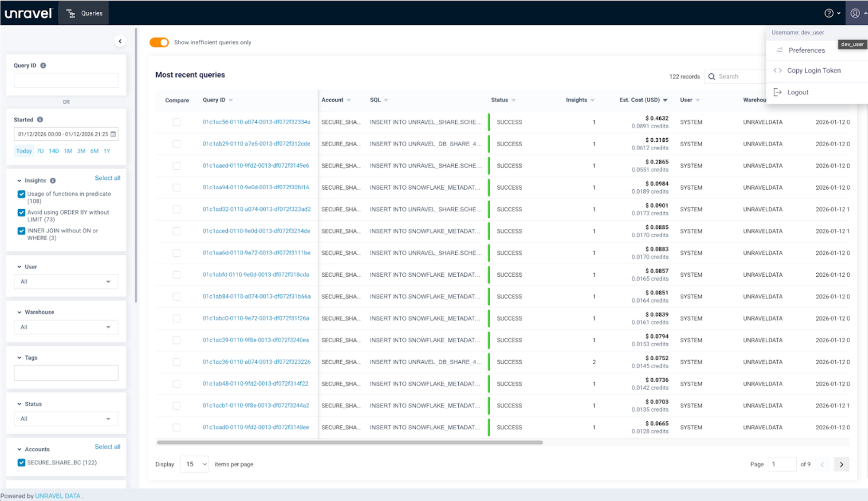The image size is (868, 501).
Task: Uncheck Usage of functions in predicate
Action: (x=22, y=194)
